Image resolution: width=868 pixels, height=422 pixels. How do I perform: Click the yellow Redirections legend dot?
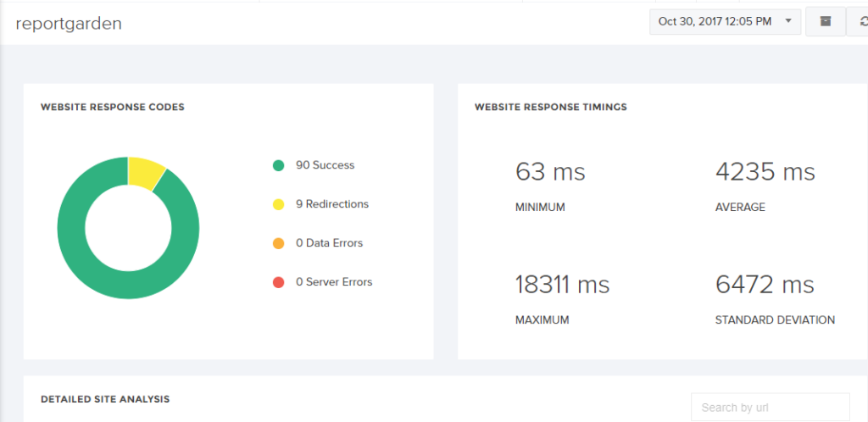[x=278, y=204]
